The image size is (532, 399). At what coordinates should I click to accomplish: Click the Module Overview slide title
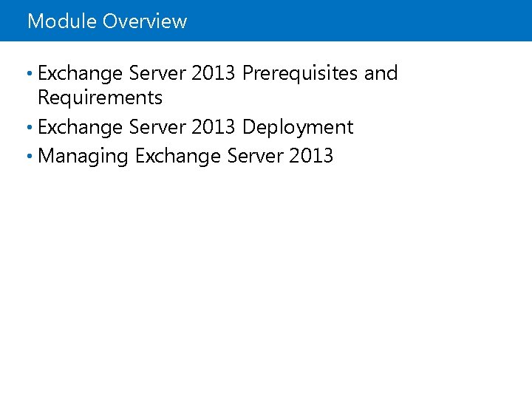pyautogui.click(x=107, y=21)
